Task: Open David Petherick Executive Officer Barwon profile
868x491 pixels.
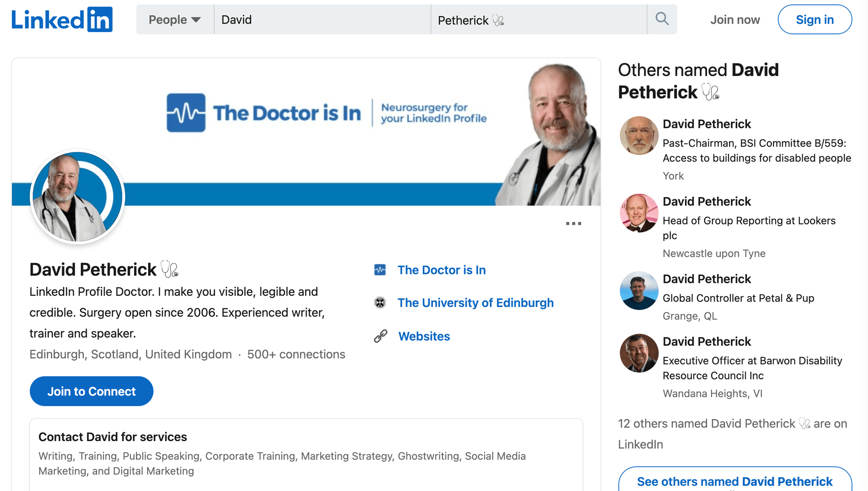Action: pyautogui.click(x=707, y=342)
